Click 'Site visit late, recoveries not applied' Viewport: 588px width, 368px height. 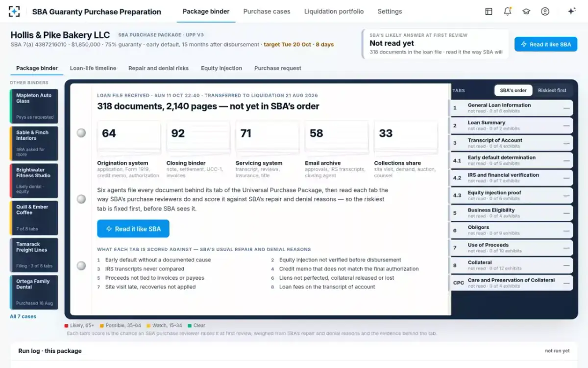[150, 287]
